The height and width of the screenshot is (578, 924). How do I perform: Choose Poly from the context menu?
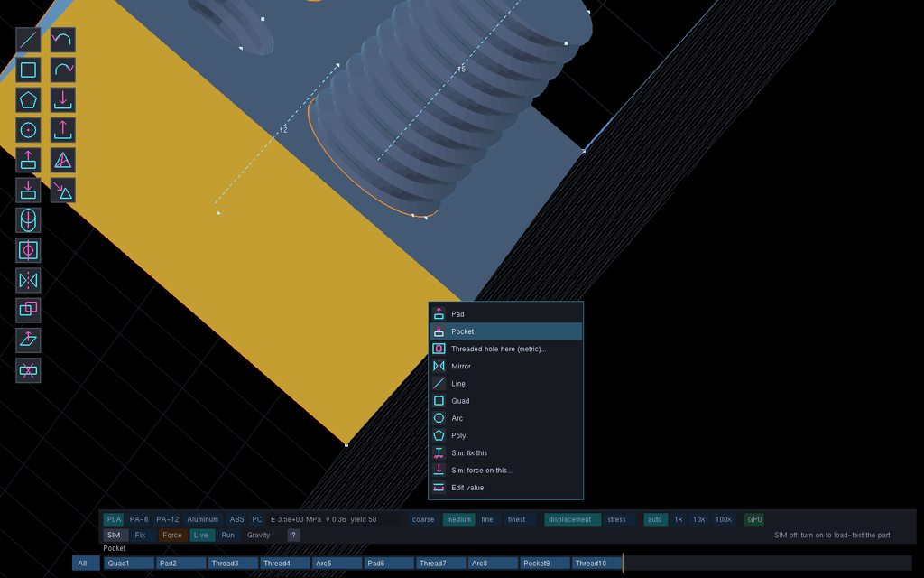point(505,435)
